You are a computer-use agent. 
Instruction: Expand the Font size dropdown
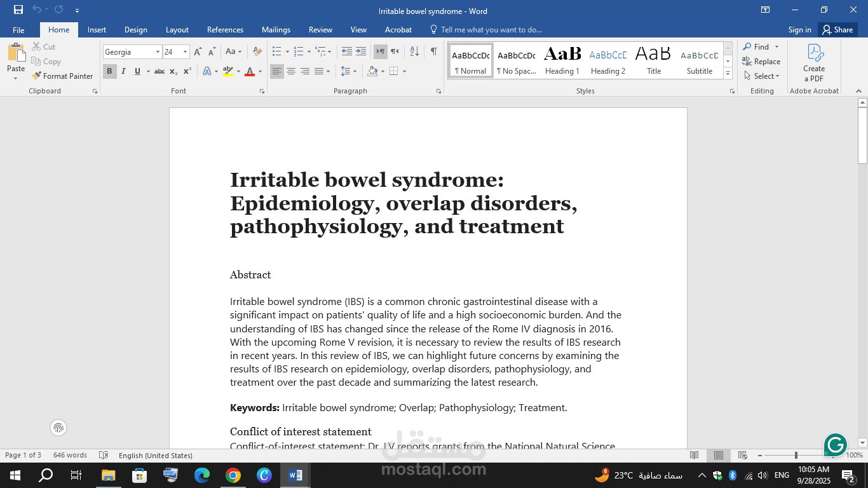pos(186,51)
